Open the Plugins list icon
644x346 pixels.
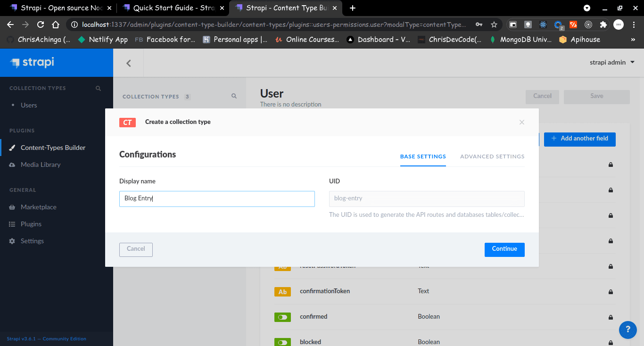[12, 224]
